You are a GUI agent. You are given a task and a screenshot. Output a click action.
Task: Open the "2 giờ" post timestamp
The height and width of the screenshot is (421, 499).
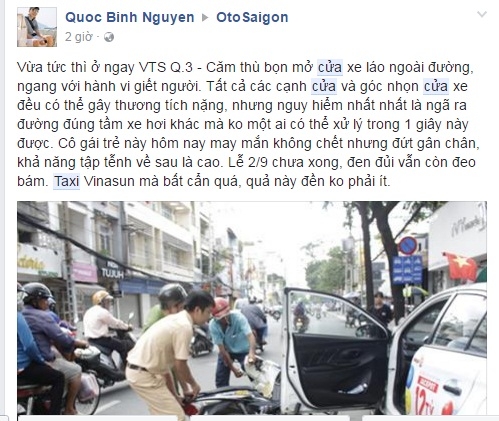pyautogui.click(x=78, y=37)
